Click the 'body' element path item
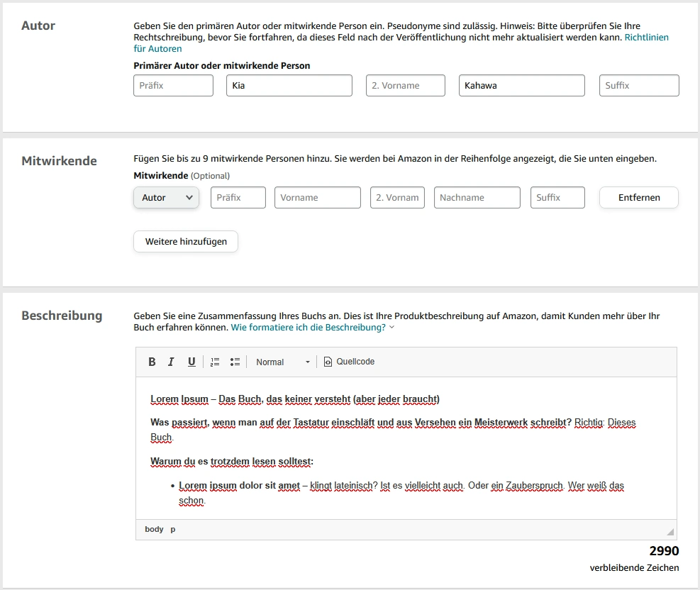 point(154,529)
